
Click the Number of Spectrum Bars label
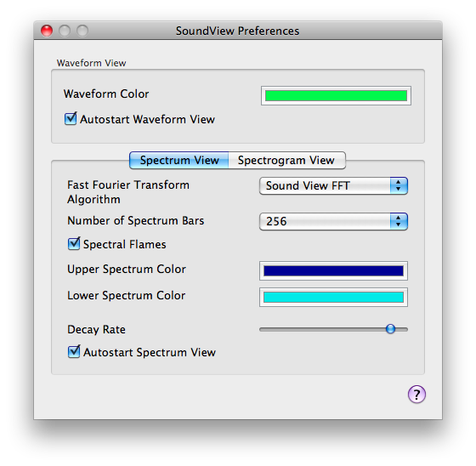[x=136, y=220]
